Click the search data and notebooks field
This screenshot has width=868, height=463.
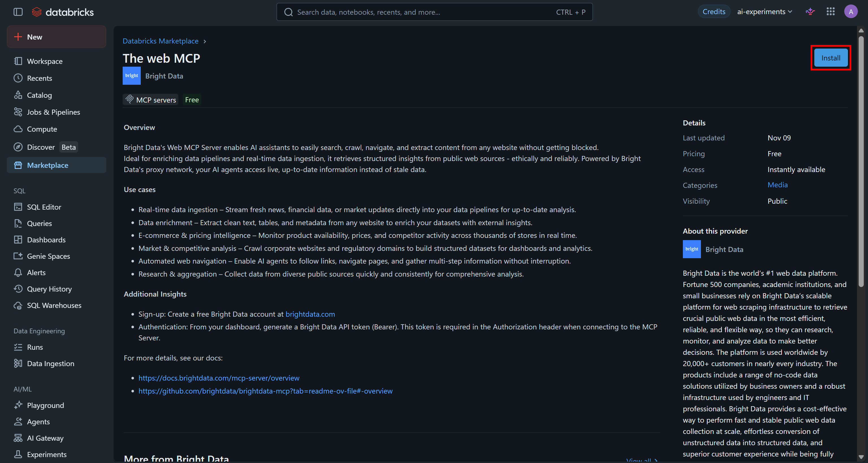(x=434, y=12)
